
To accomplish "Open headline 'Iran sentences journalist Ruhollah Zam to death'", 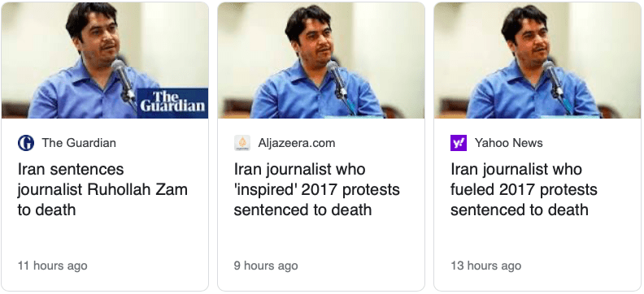I will (x=102, y=189).
